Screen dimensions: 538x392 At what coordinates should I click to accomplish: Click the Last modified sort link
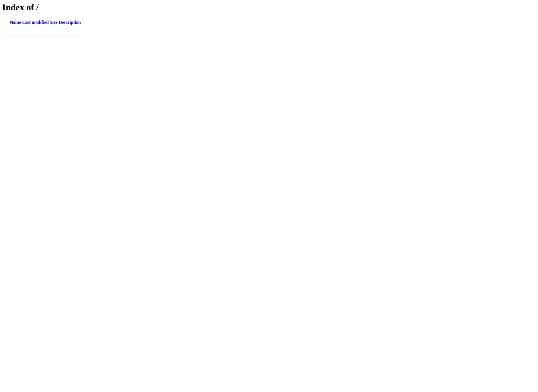pos(36,23)
